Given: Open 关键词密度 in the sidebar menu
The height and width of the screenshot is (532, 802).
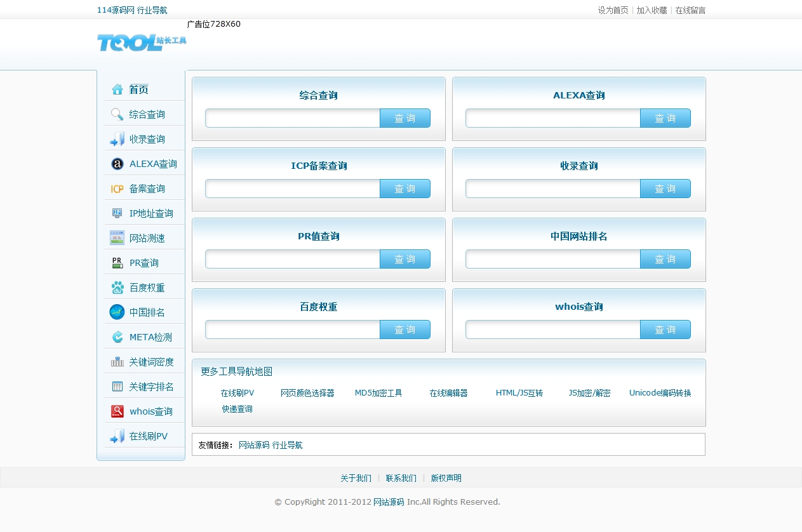Looking at the screenshot, I should click(x=151, y=362).
